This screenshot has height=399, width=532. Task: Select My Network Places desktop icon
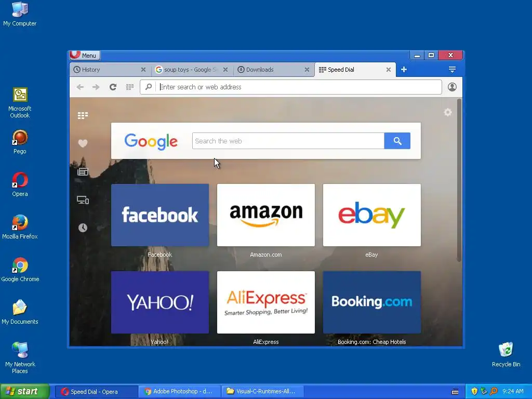pyautogui.click(x=20, y=358)
